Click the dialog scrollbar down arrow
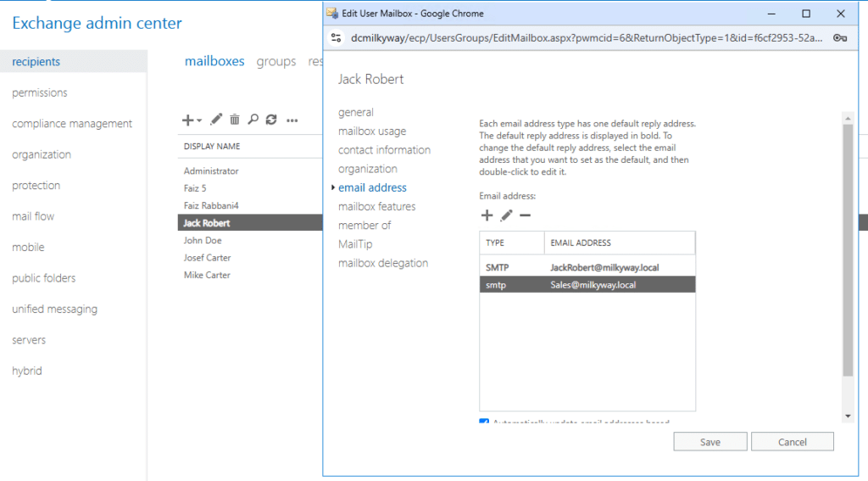The image size is (868, 481). [848, 417]
